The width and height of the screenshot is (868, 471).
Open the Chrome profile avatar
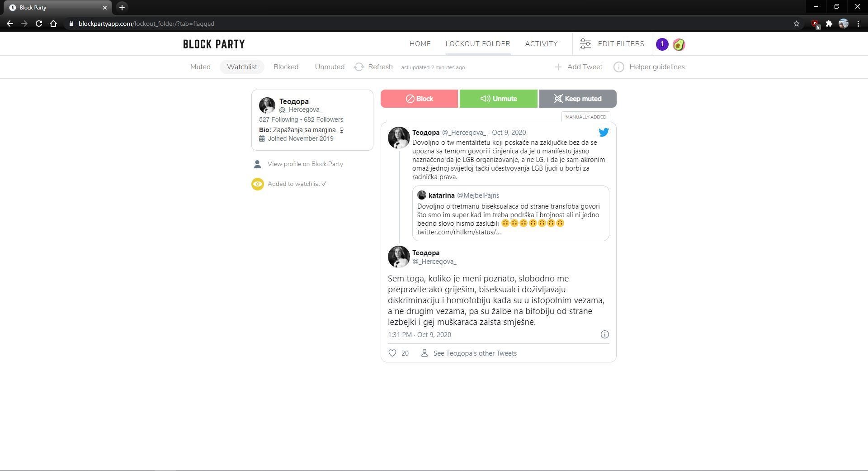click(x=844, y=24)
